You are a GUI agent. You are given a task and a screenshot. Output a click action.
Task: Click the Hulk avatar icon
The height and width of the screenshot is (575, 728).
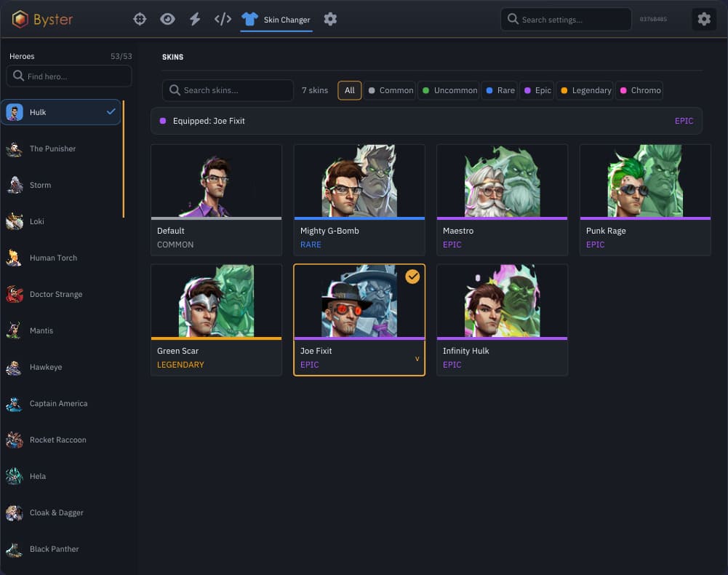coord(15,112)
